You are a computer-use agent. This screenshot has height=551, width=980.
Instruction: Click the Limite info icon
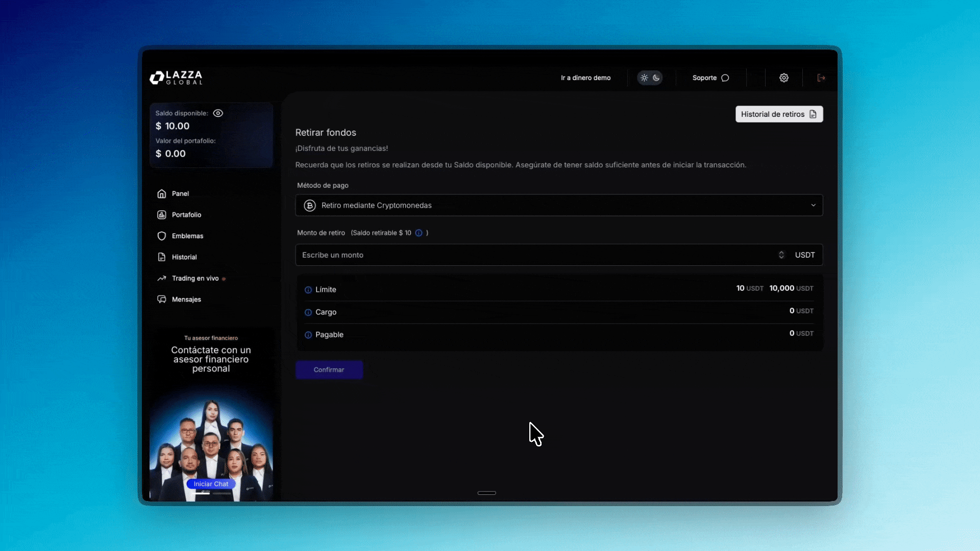coord(308,290)
